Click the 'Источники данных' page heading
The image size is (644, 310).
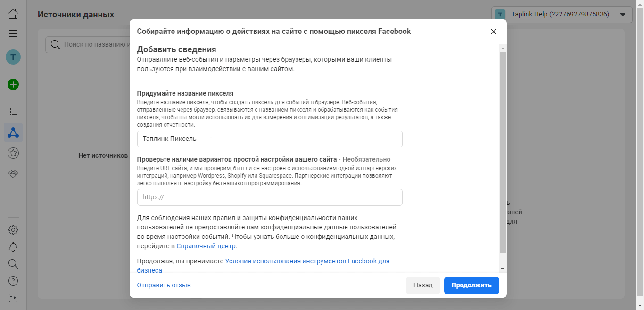coord(76,15)
